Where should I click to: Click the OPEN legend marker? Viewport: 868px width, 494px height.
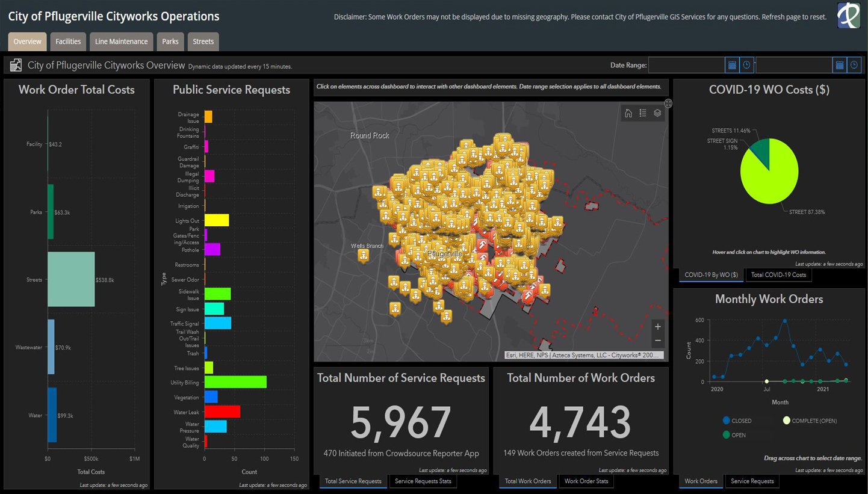click(726, 435)
